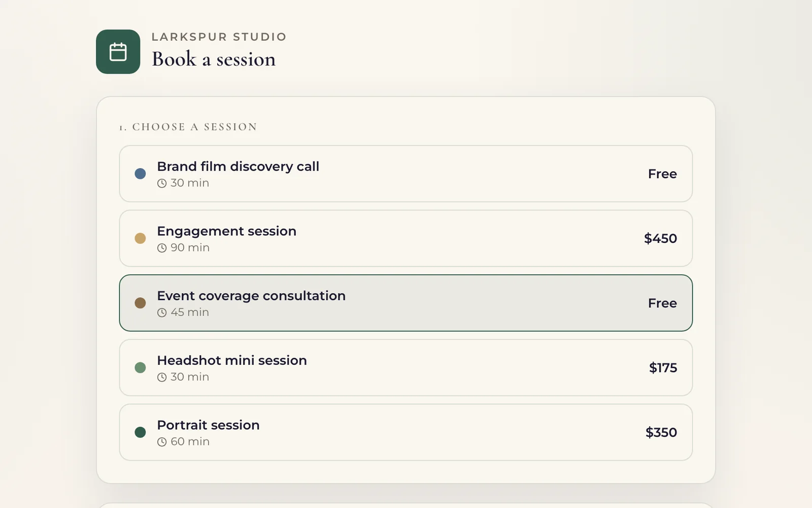Click the Free price on Brand film discovery call
Viewport: 812px width, 508px height.
click(x=662, y=174)
